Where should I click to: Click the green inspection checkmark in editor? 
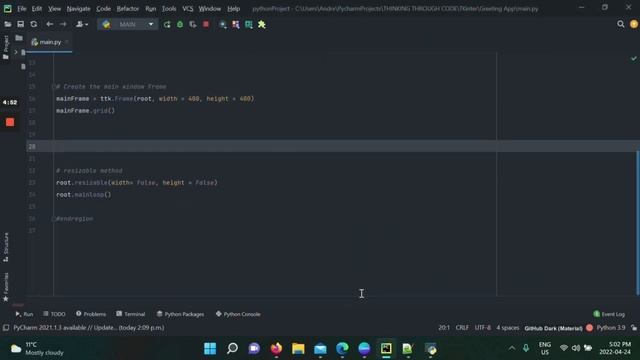click(x=633, y=58)
